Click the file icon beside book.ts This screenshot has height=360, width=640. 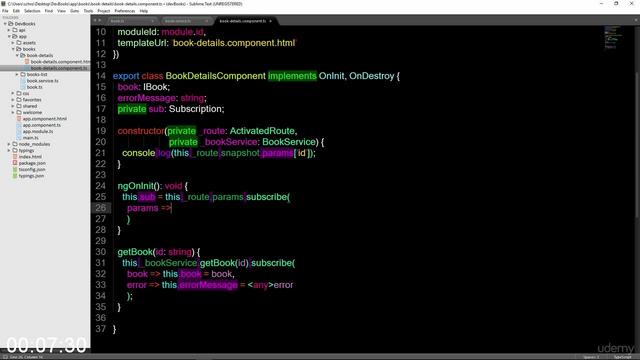pyautogui.click(x=23, y=87)
